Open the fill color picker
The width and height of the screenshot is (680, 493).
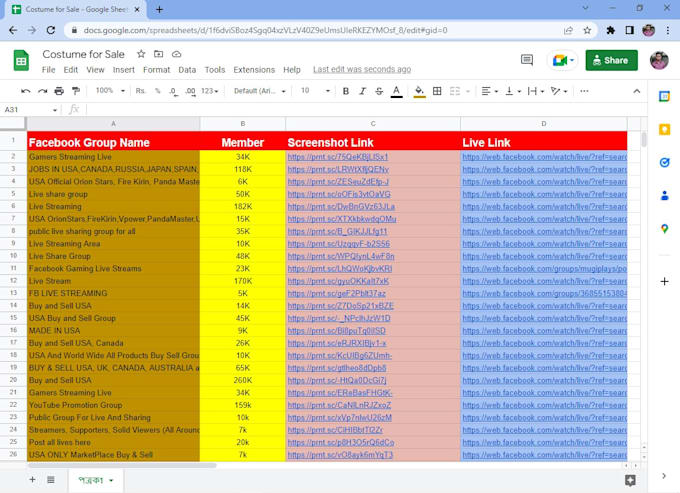click(419, 91)
